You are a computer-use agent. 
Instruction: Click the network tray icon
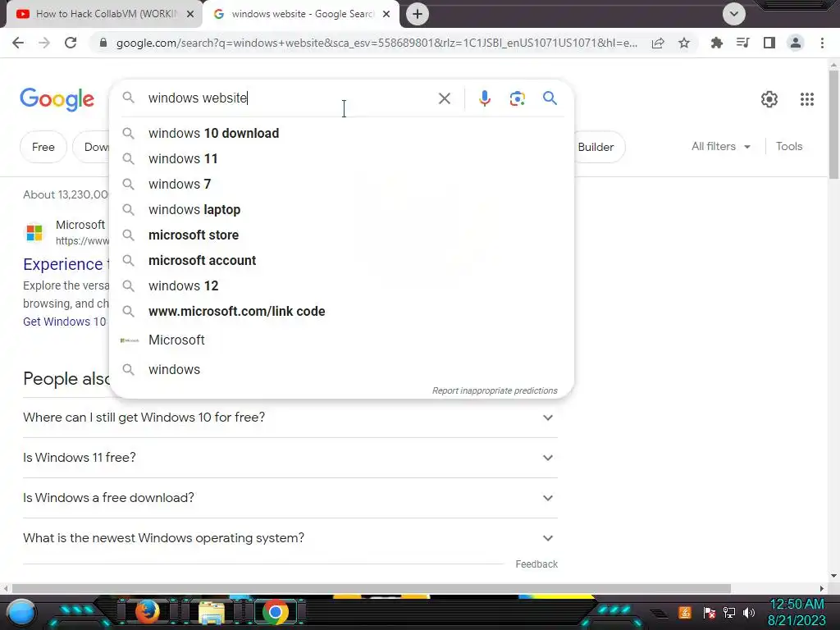[728, 612]
